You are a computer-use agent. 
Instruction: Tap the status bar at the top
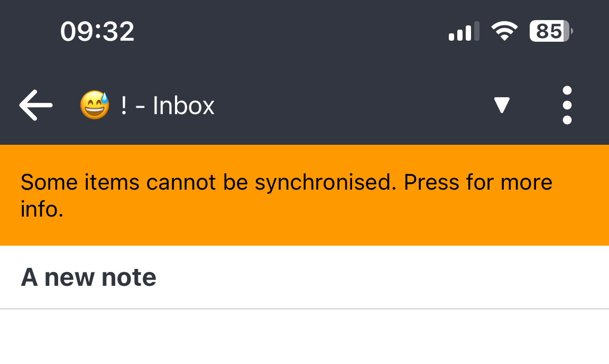click(x=304, y=32)
